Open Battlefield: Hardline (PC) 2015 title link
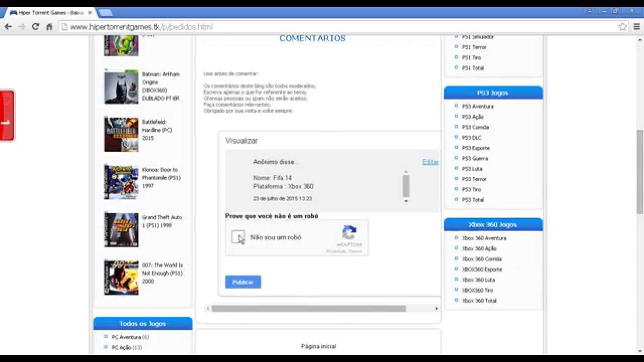The height and width of the screenshot is (362, 644). [x=157, y=130]
